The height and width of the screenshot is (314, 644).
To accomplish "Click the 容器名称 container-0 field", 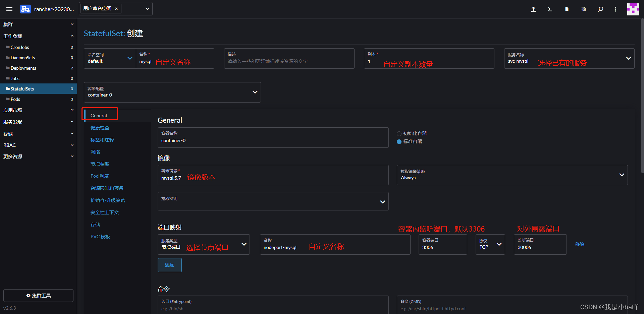I will [273, 137].
